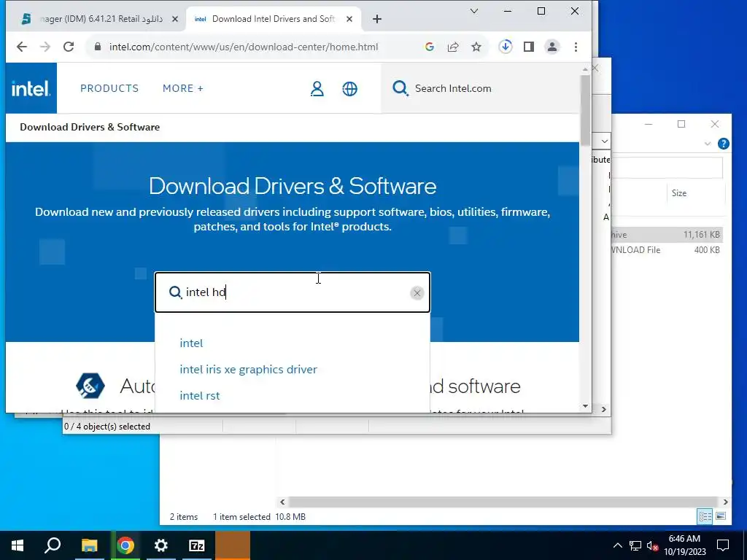
Task: Click Explorer horizontal scrollbar right arrow
Action: (x=725, y=502)
